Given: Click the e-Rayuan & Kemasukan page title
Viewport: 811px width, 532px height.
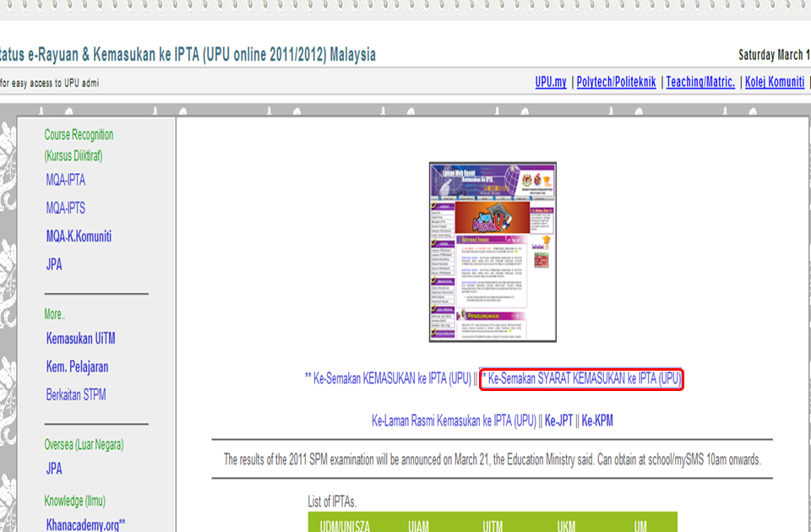Looking at the screenshot, I should (188, 54).
